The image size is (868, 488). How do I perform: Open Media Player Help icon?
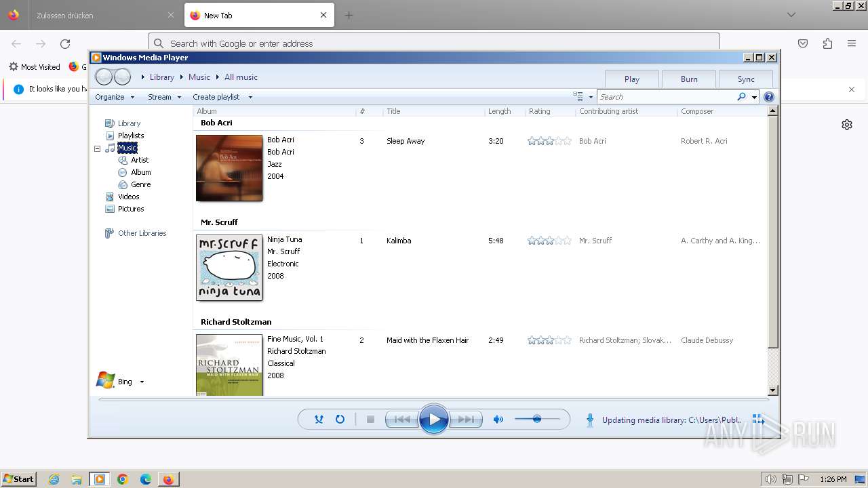[x=769, y=97]
